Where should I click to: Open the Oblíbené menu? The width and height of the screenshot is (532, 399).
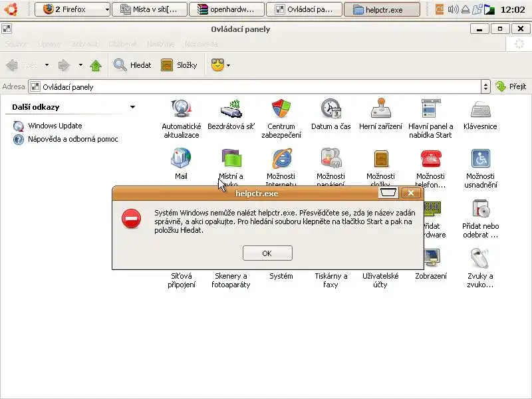122,44
